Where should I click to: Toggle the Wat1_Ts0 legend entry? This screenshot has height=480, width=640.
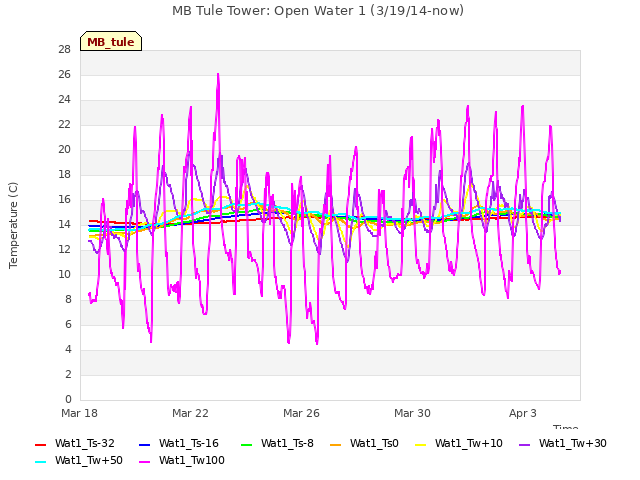click(x=364, y=443)
